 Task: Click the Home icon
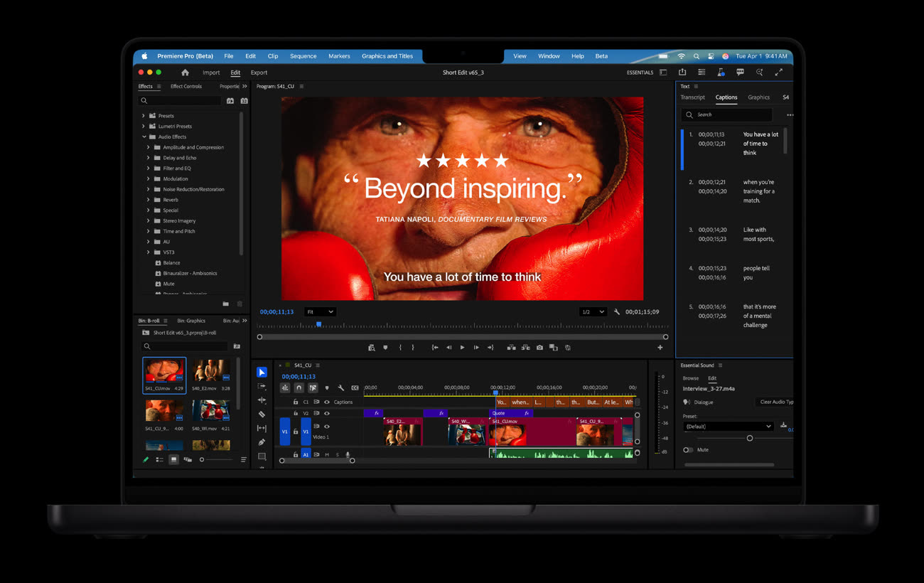[x=185, y=73]
